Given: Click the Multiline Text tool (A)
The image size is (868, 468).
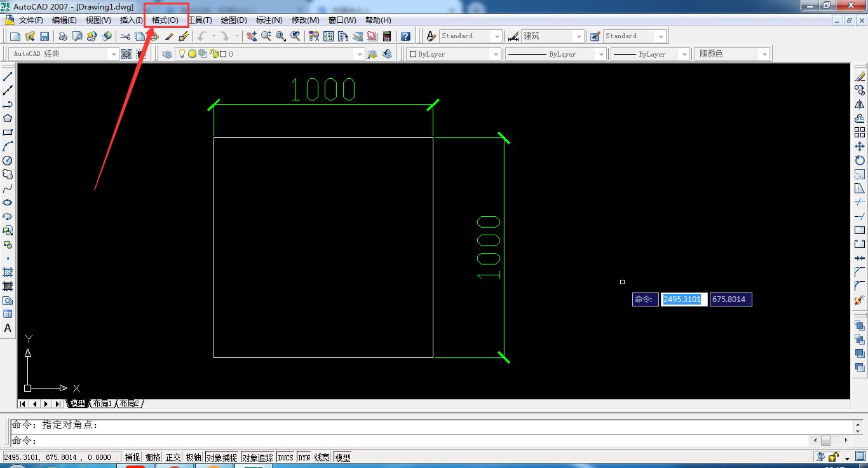Looking at the screenshot, I should pos(8,328).
